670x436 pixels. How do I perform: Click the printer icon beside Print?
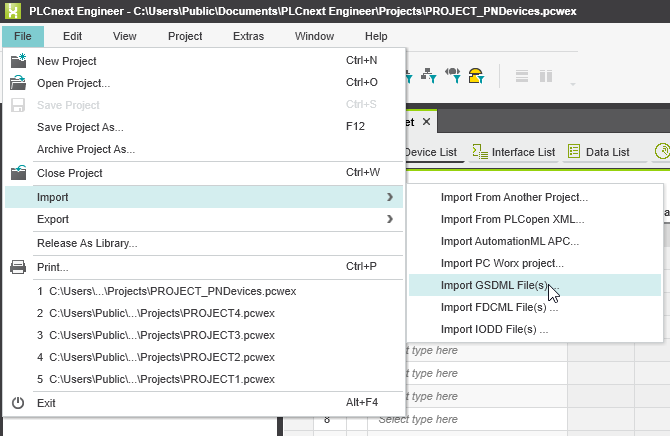click(x=18, y=267)
